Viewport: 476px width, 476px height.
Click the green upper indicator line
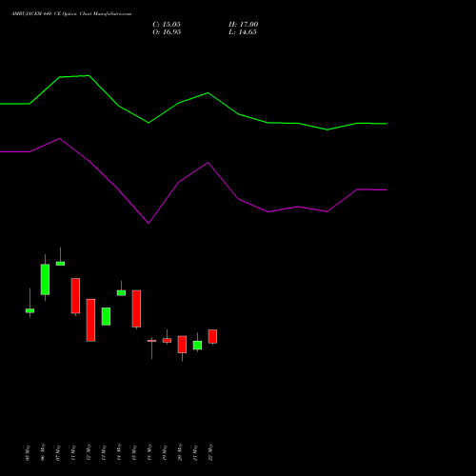193,98
